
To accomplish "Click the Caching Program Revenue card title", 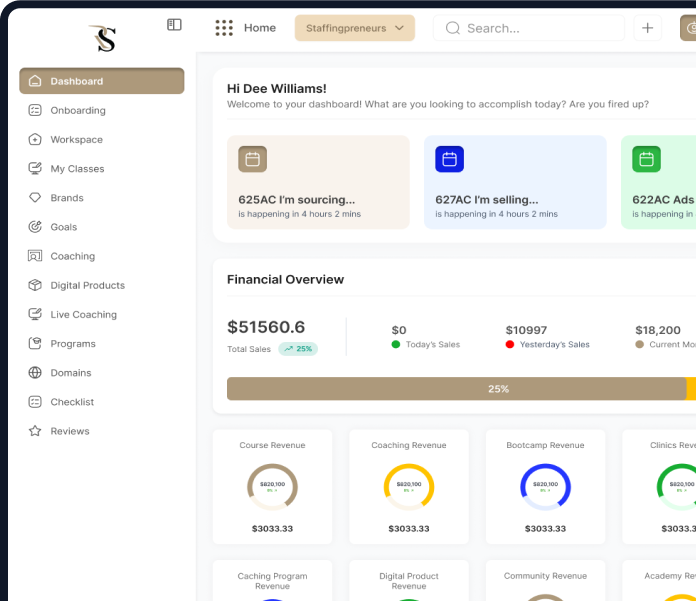I will click(272, 581).
